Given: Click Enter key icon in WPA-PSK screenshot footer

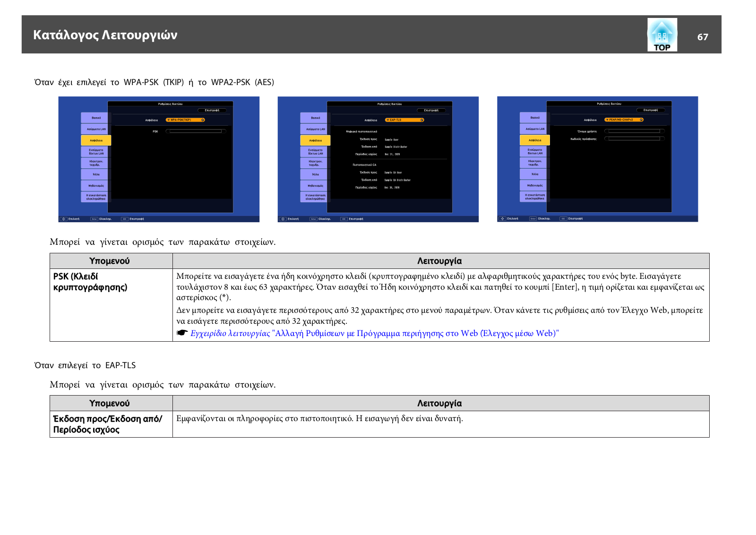Looking at the screenshot, I should [x=94, y=219].
